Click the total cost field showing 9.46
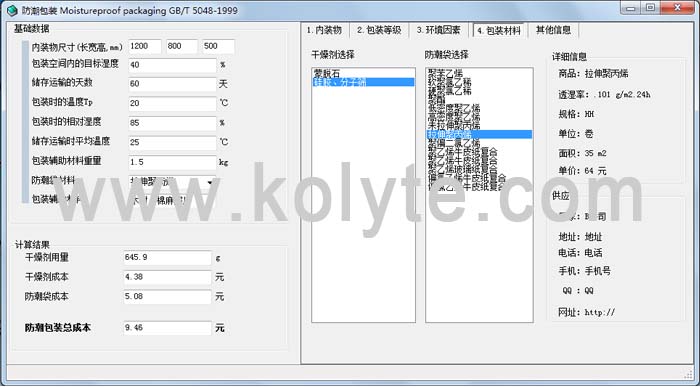This screenshot has height=387, width=700. [x=167, y=328]
